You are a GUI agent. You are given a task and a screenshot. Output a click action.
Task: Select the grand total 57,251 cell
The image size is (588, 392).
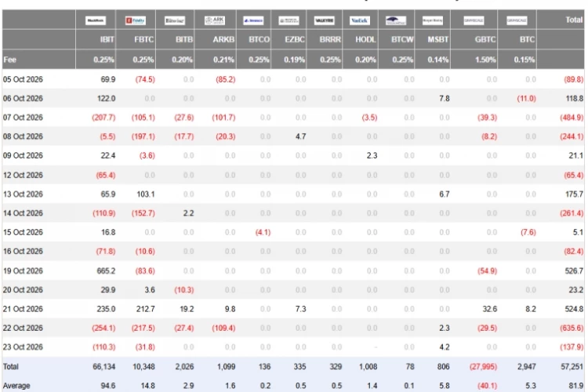coord(572,366)
